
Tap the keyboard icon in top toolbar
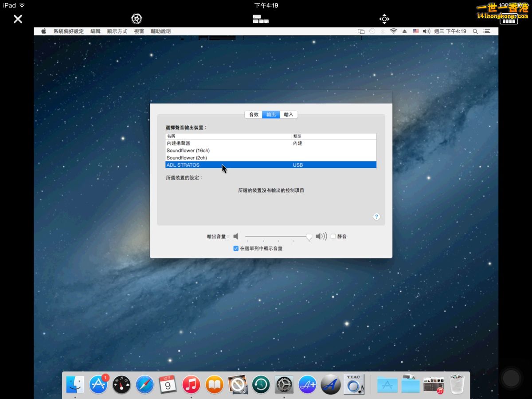tap(261, 19)
